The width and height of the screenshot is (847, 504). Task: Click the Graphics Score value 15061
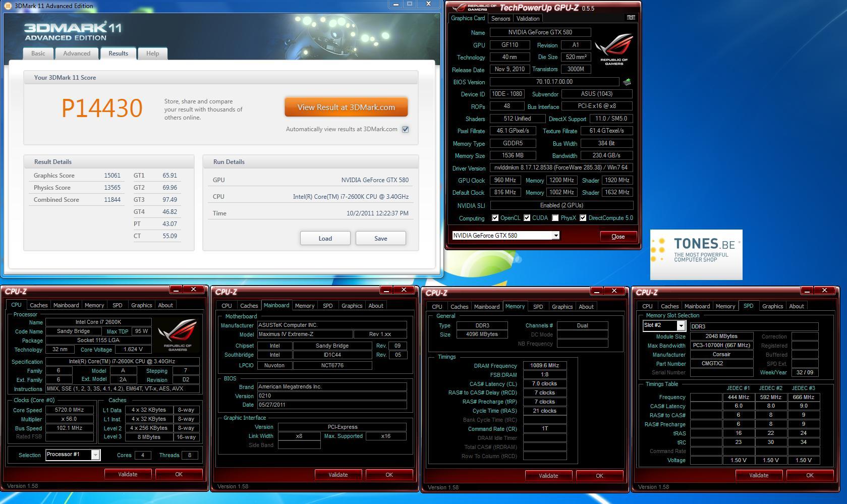112,176
